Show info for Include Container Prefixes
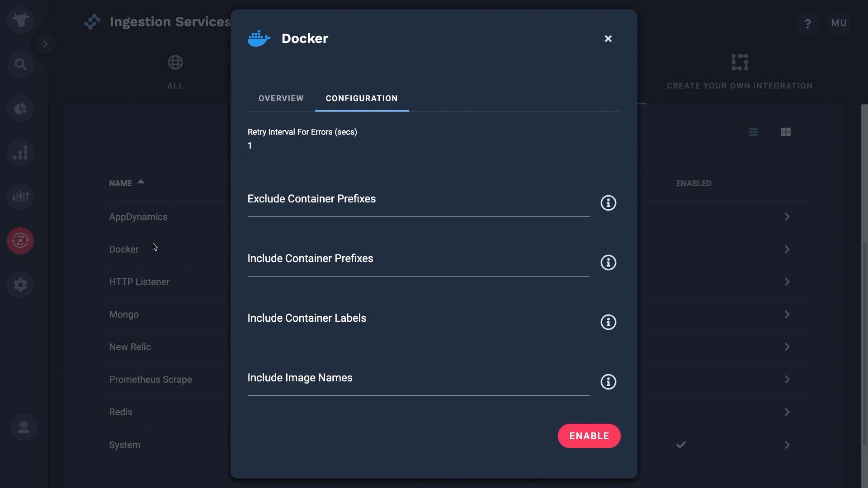 click(608, 263)
